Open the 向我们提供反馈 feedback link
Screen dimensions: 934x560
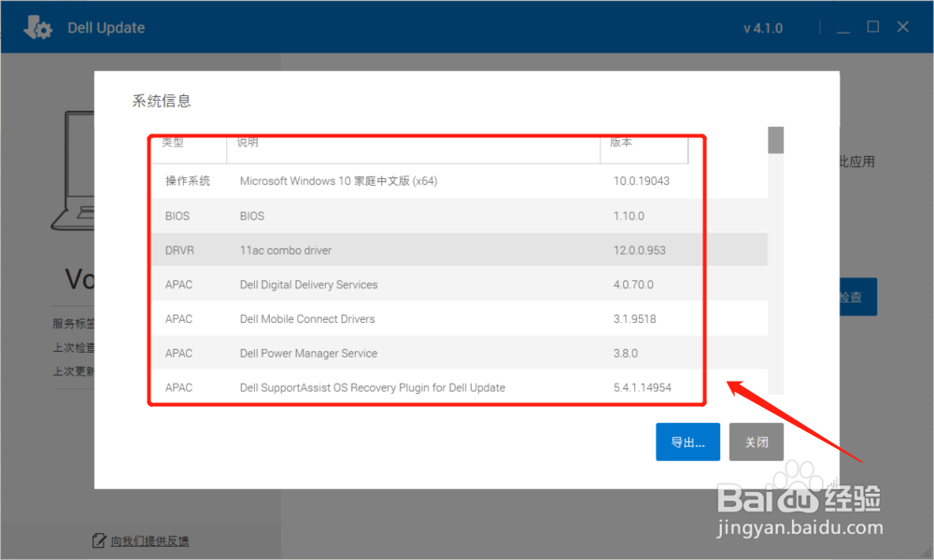coord(149,541)
